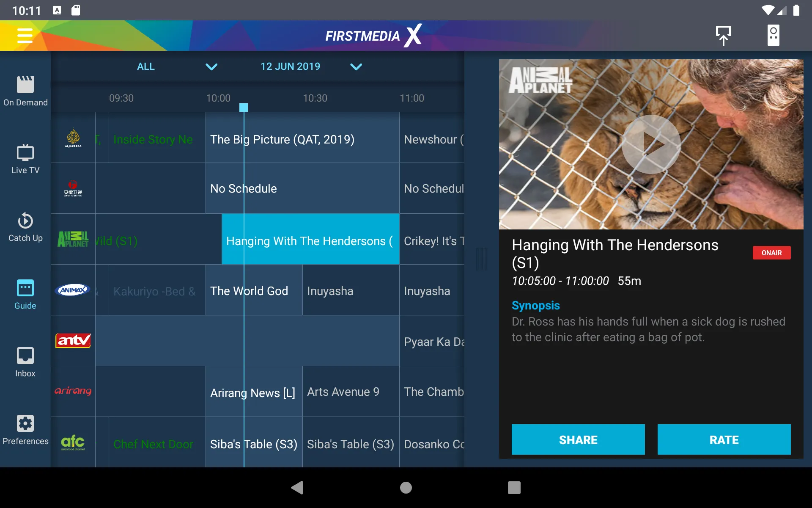Expand the ALL channels dropdown
812x508 pixels.
tap(211, 66)
